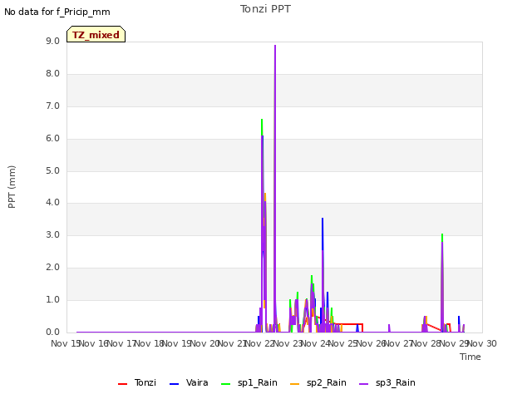The width and height of the screenshot is (532, 399).
Task: Click the Tonzi PPT chart title
Action: (265, 9)
